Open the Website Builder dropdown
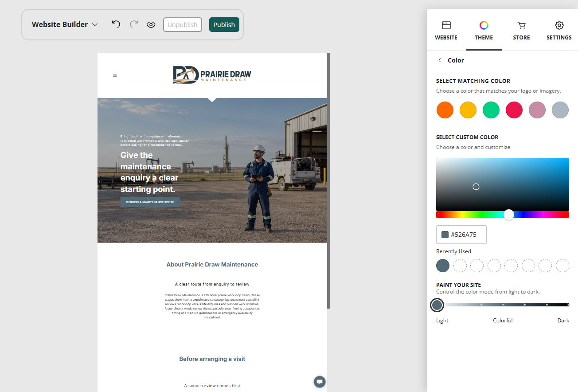This screenshot has height=392, width=578. point(65,24)
